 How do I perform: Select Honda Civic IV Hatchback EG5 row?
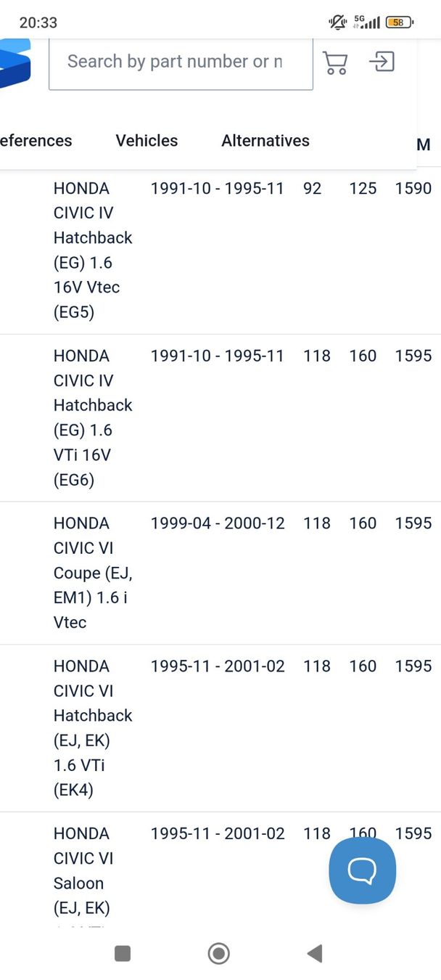93,250
